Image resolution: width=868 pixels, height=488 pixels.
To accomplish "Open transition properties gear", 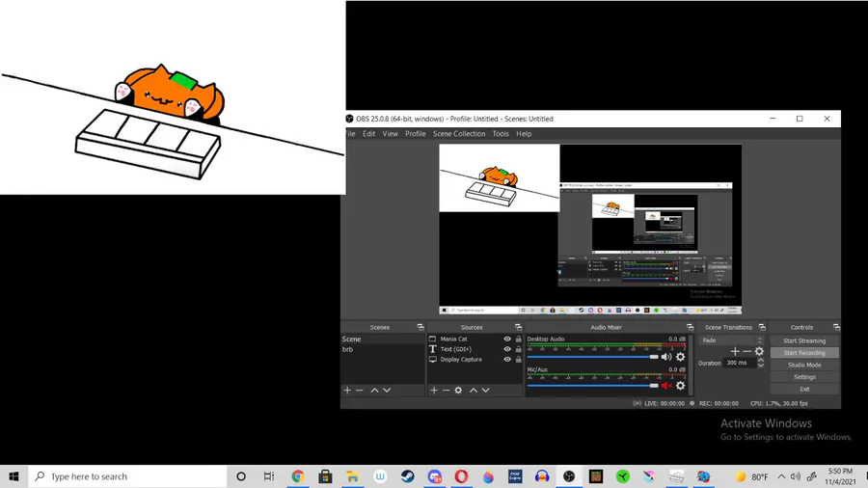I will (760, 351).
